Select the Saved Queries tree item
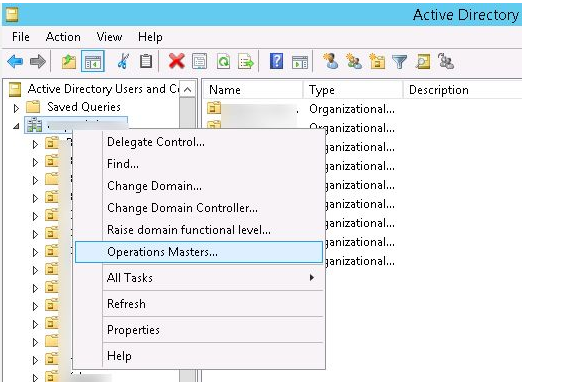This screenshot has height=390, width=566. (84, 107)
